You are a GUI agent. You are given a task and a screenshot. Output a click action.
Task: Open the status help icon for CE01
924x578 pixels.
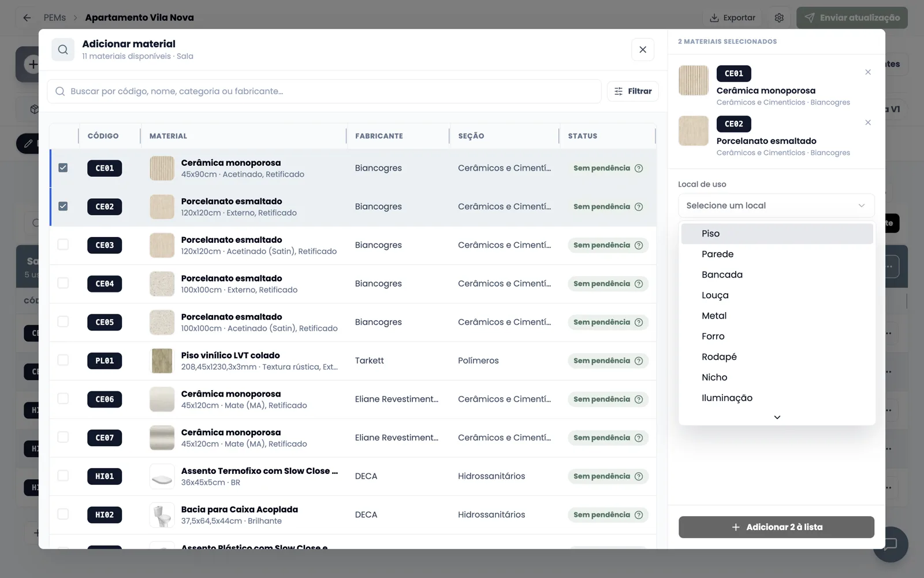pyautogui.click(x=639, y=168)
